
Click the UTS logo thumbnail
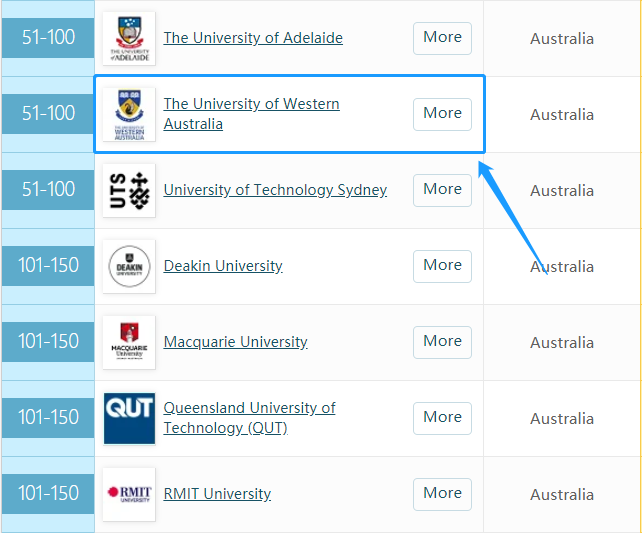point(129,190)
